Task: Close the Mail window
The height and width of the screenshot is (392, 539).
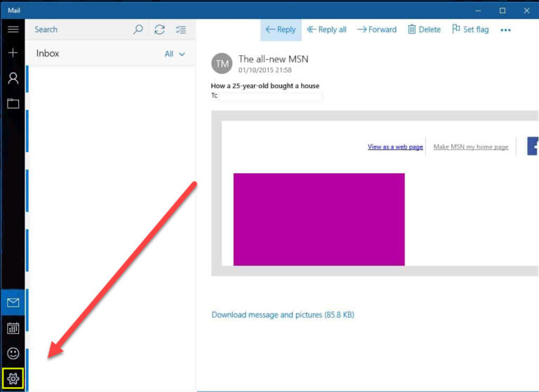Action: click(526, 11)
